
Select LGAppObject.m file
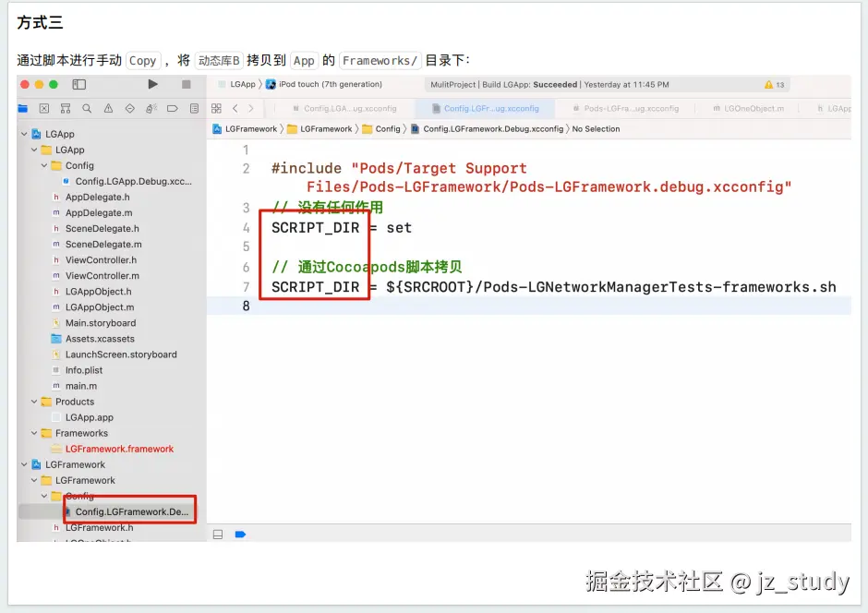coord(93,307)
